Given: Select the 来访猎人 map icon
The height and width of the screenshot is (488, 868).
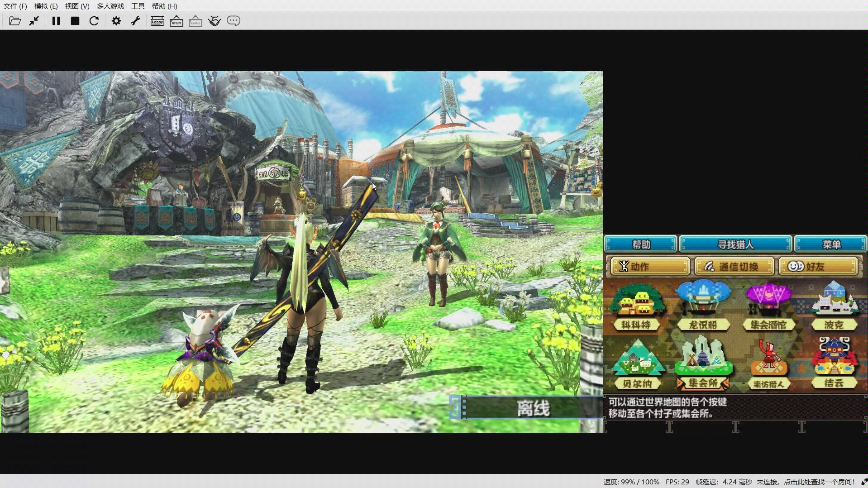Looking at the screenshot, I should pos(768,364).
